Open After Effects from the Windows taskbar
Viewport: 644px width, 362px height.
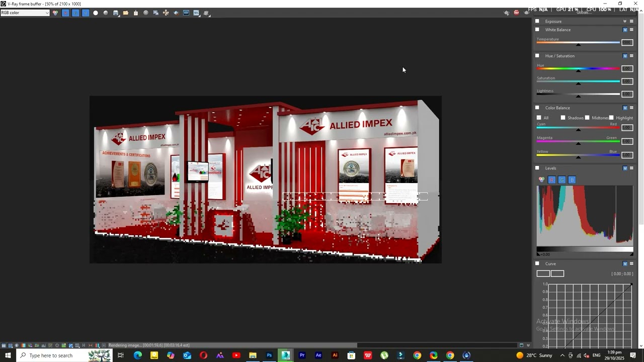318,355
